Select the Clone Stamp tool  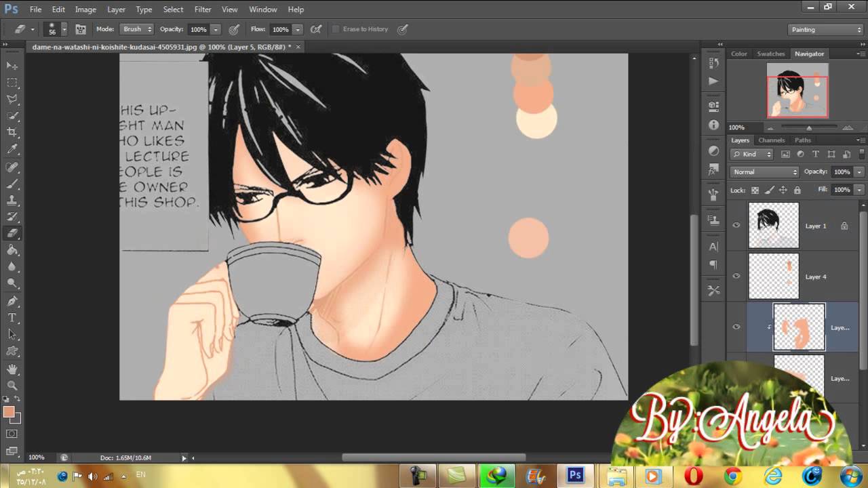point(12,201)
